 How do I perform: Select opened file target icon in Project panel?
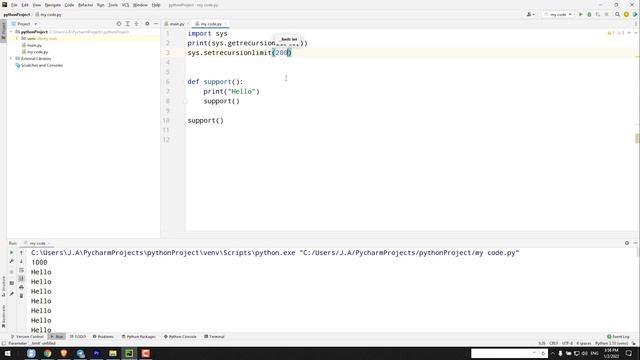[x=119, y=24]
